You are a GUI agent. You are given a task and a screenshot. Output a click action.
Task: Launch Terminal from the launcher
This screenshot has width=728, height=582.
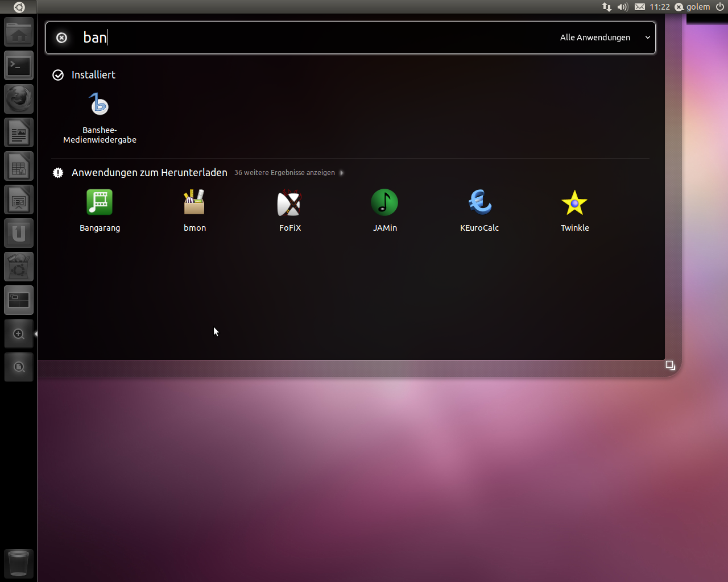(x=19, y=66)
